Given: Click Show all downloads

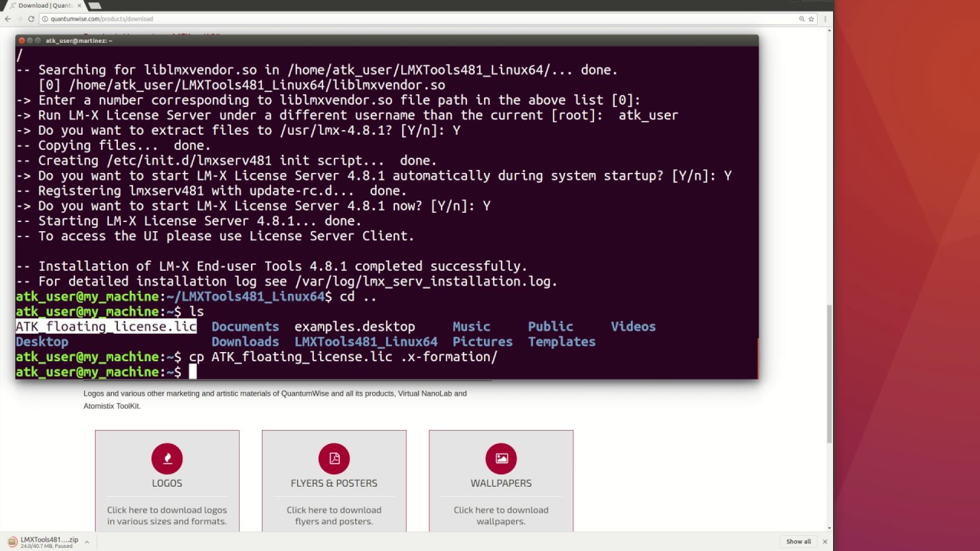Looking at the screenshot, I should pos(799,542).
